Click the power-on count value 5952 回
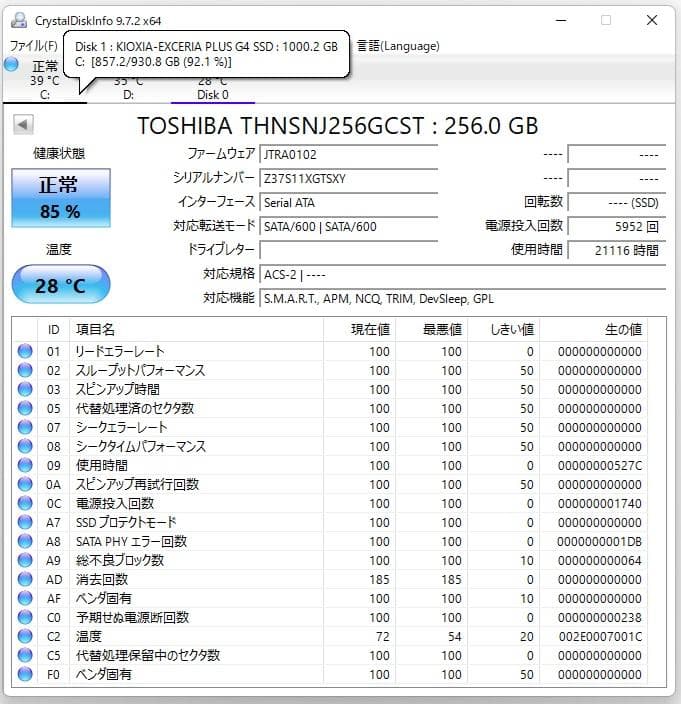The image size is (681, 704). [x=617, y=226]
